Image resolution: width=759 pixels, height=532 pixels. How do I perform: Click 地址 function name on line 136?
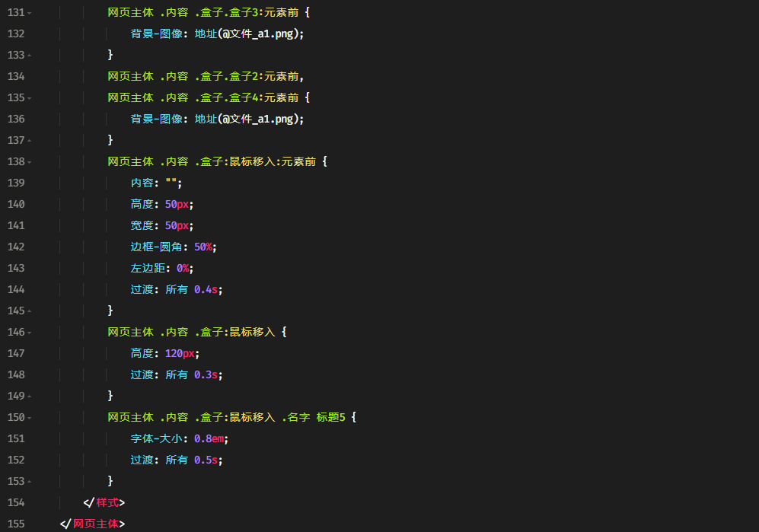point(206,119)
